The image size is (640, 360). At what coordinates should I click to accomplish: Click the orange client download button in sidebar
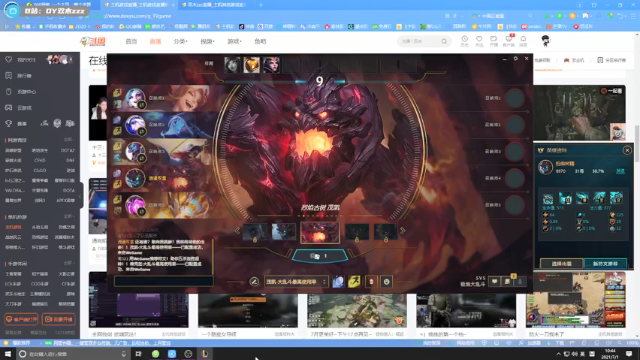pos(21,319)
